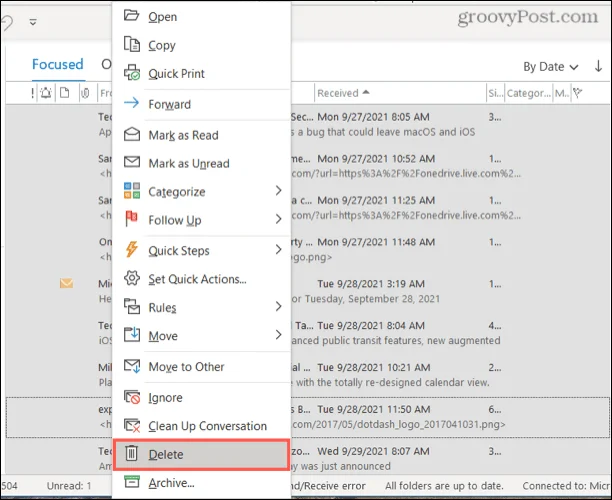Click the trash can Delete icon
612x500 pixels.
pyautogui.click(x=132, y=453)
